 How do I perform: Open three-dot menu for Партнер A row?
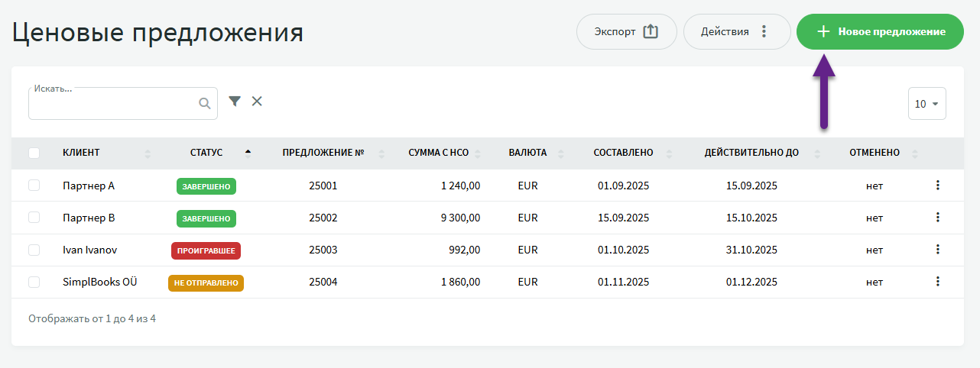pyautogui.click(x=937, y=186)
